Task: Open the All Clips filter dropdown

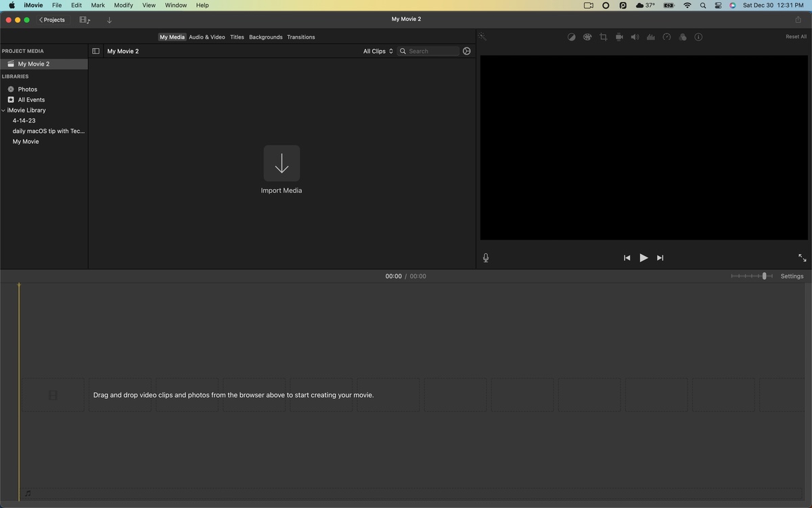Action: [x=378, y=51]
